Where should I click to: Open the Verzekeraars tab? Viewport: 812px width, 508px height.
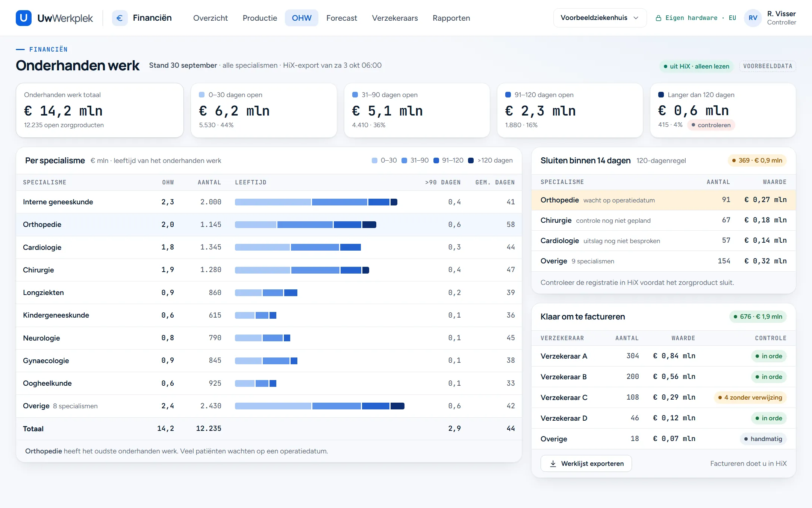(x=395, y=18)
